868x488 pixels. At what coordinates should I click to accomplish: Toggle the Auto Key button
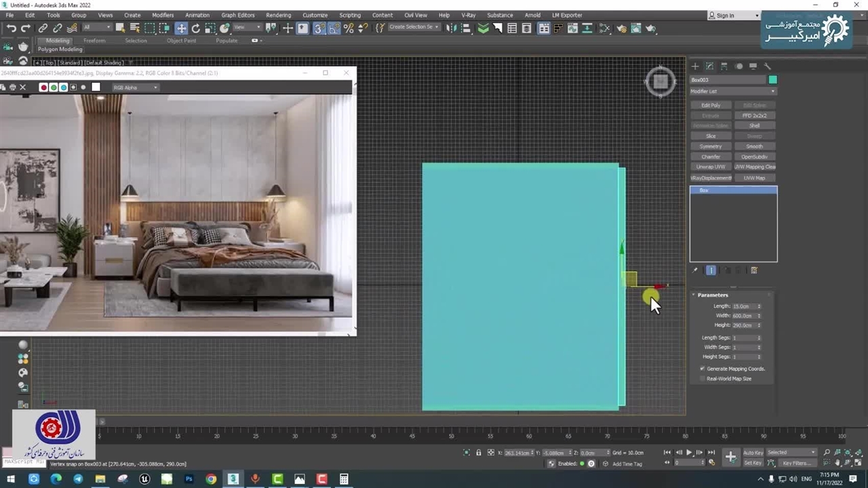[x=753, y=453]
